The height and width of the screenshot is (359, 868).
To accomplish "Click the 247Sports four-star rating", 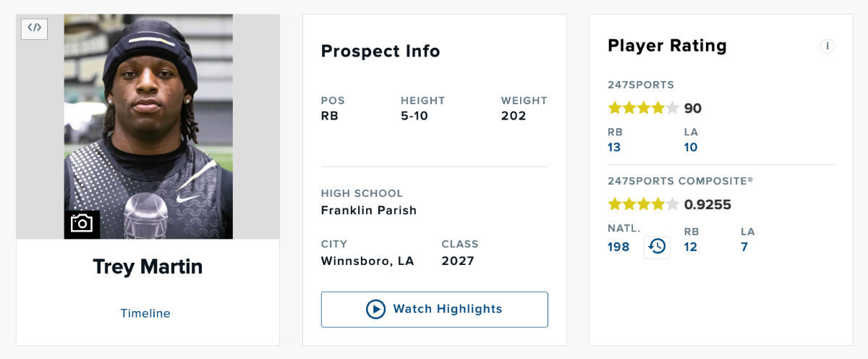I will click(643, 109).
